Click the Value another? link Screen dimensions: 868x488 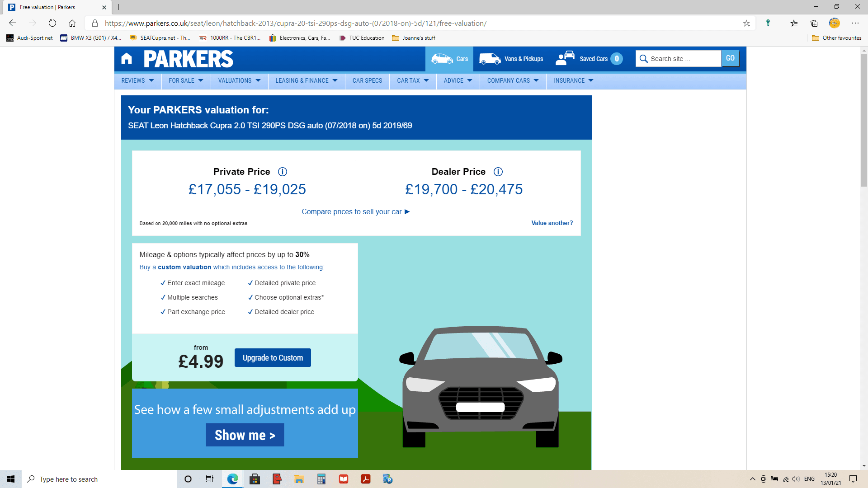552,223
